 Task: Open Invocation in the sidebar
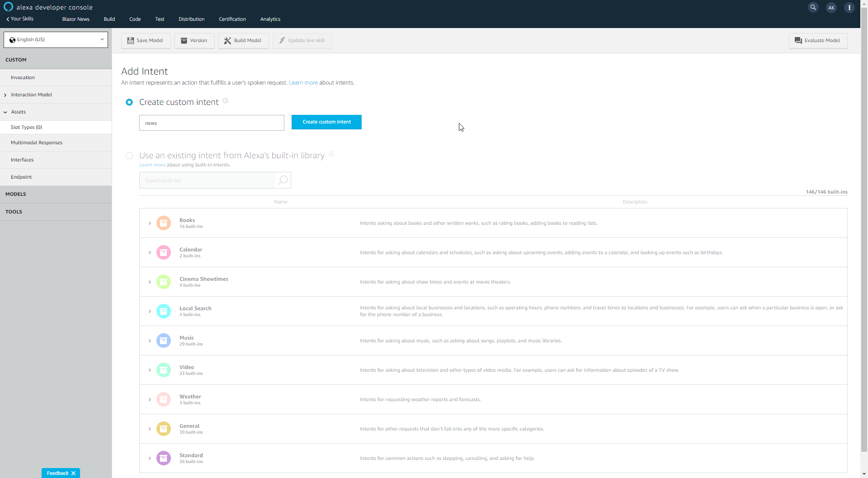coord(56,77)
